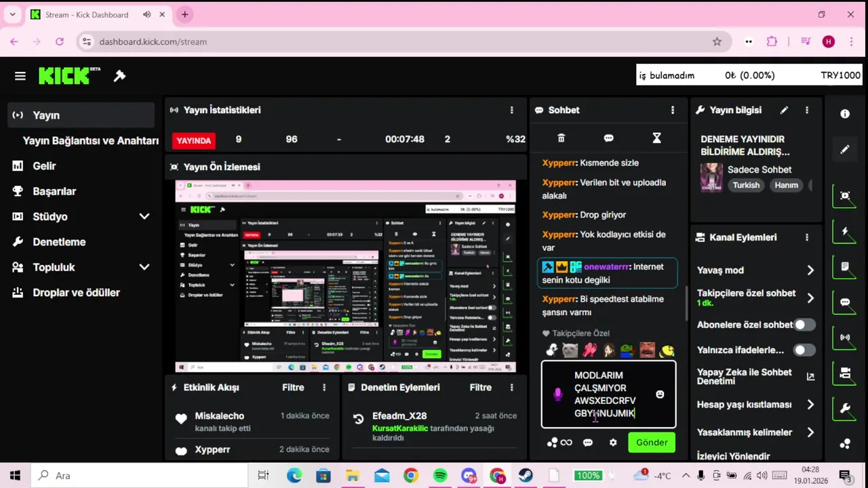Click the speech bubble icon below chat input

coord(588,443)
